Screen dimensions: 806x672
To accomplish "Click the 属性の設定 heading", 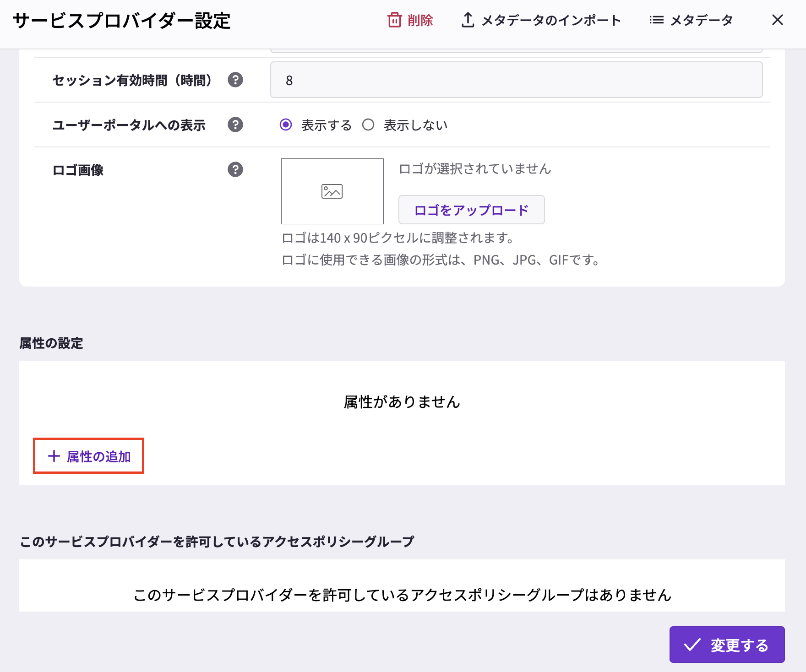I will (x=51, y=343).
